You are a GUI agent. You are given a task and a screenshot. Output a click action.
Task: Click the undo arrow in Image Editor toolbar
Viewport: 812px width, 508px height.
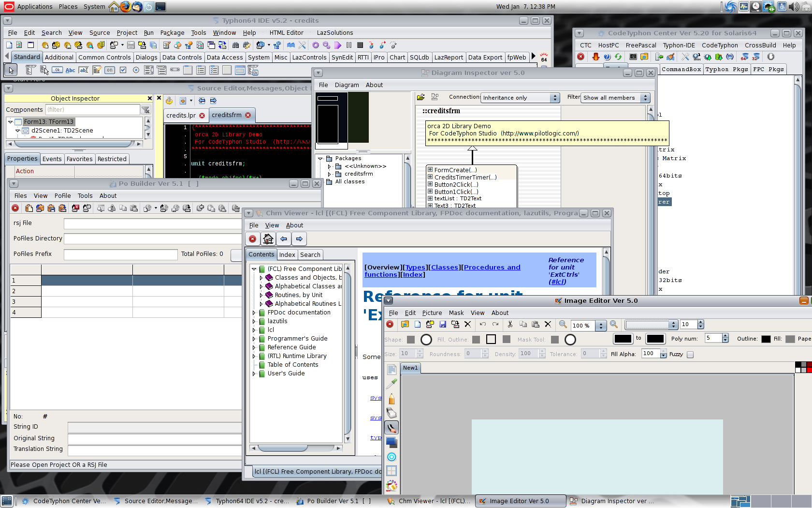tap(482, 325)
